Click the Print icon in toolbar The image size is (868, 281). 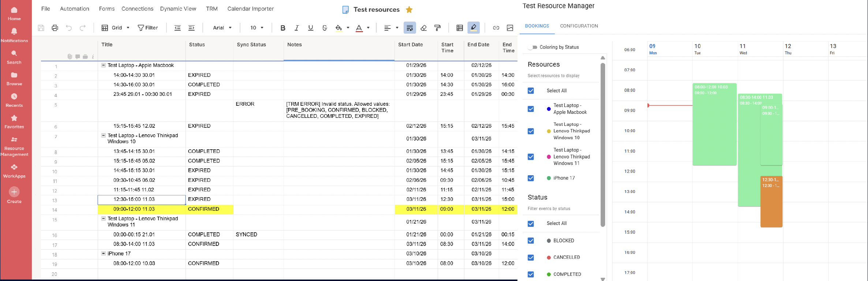point(55,28)
